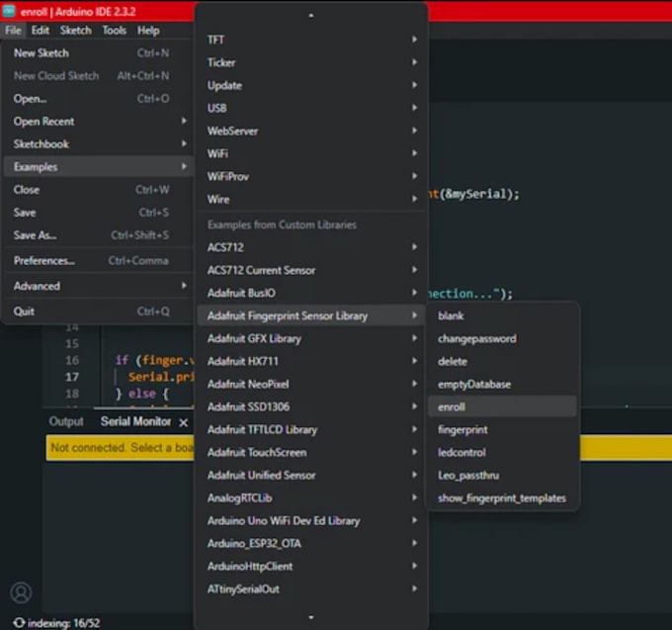Viewport: 672px width, 630px height.
Task: Open the Help menu
Action: (x=148, y=31)
